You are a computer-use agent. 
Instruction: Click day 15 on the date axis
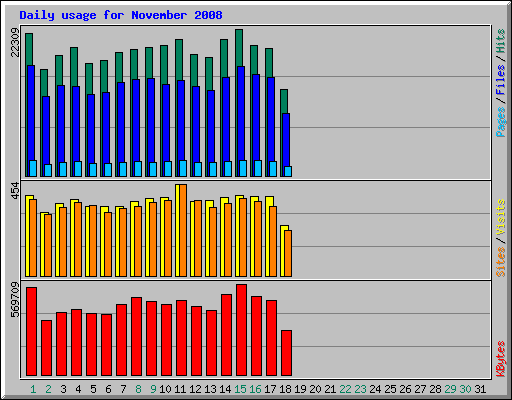240,389
